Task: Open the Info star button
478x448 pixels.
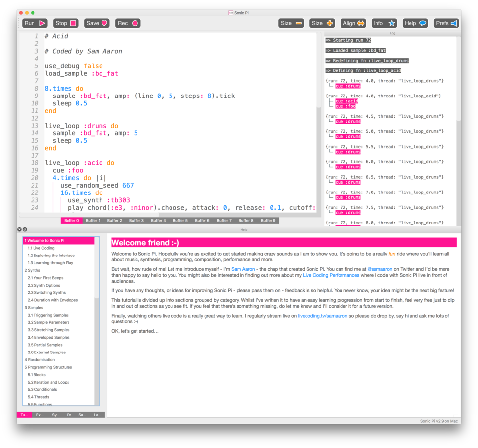Action: (x=384, y=23)
